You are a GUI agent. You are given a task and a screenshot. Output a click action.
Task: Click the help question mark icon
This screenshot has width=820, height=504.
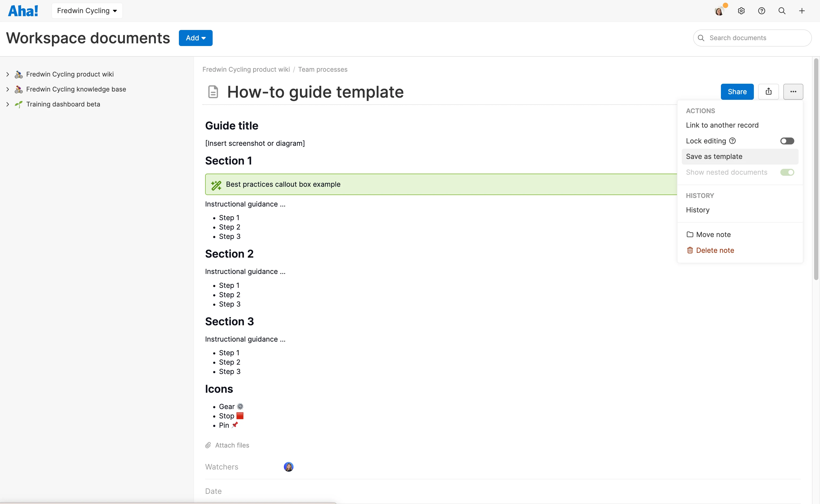(x=762, y=10)
